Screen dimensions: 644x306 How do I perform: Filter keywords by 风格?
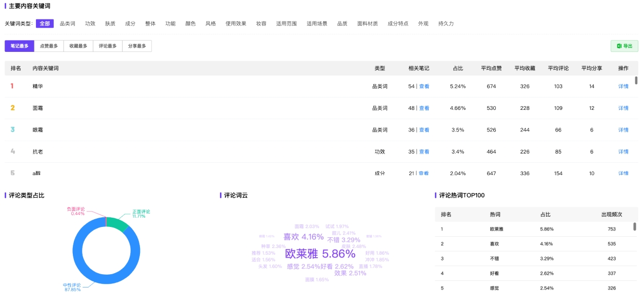[210, 24]
